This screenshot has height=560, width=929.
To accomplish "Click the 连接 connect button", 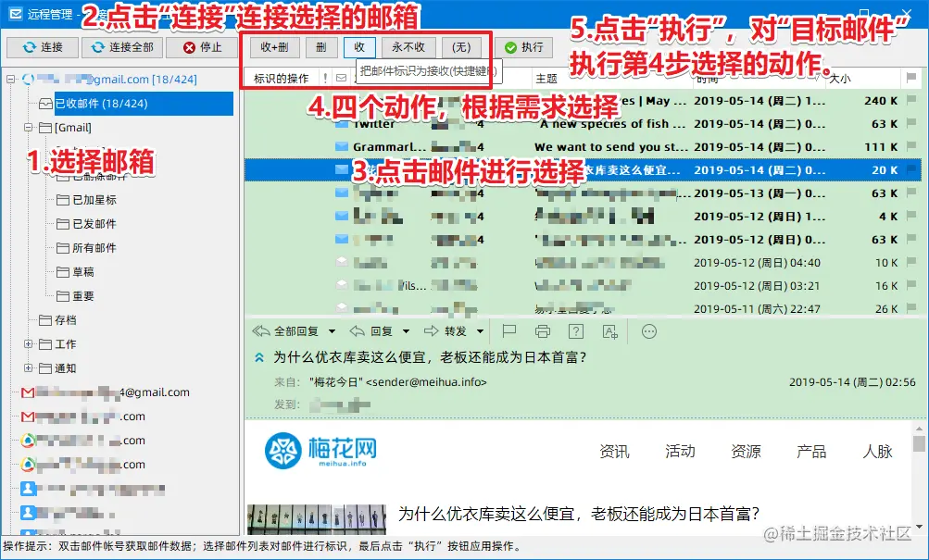I will [x=42, y=47].
